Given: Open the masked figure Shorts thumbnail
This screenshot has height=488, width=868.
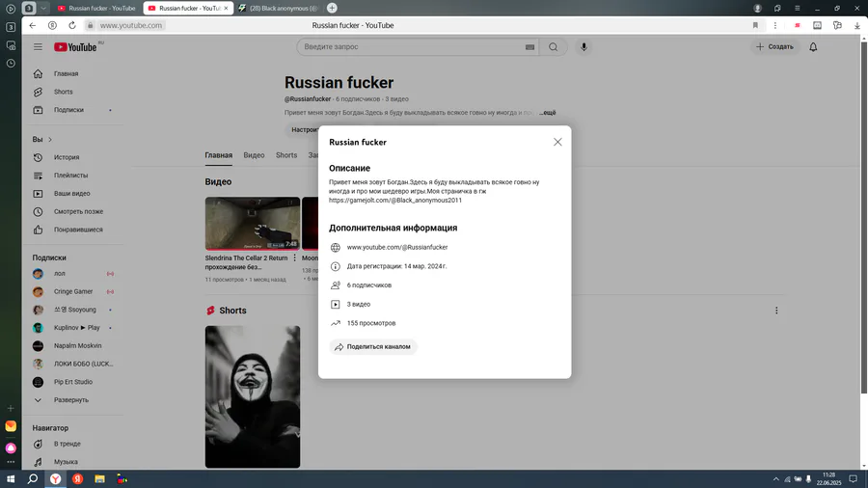Looking at the screenshot, I should pyautogui.click(x=253, y=396).
